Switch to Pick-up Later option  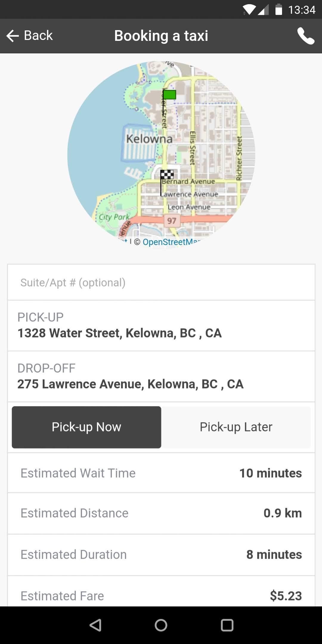(x=236, y=427)
